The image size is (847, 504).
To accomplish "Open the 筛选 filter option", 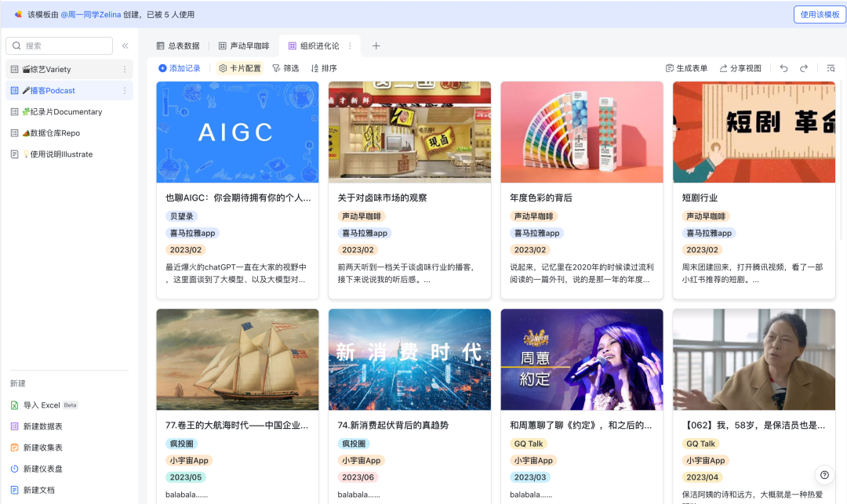I will tap(285, 68).
